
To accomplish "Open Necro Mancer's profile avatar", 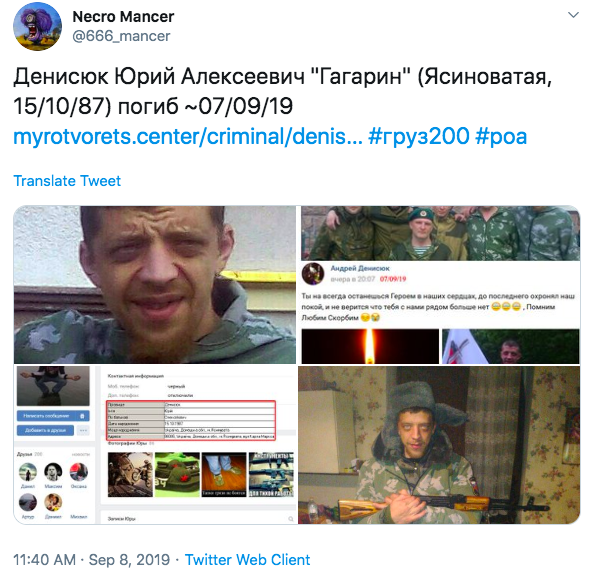I will (x=37, y=26).
